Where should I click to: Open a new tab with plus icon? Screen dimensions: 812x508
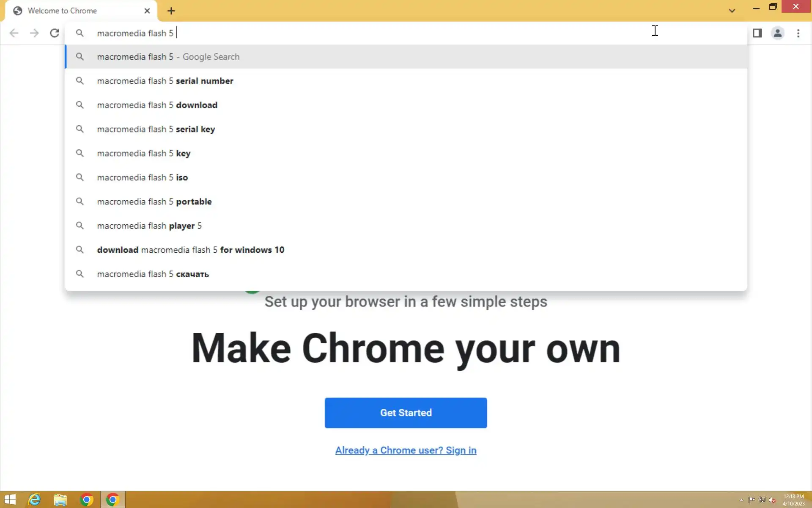[x=171, y=11]
